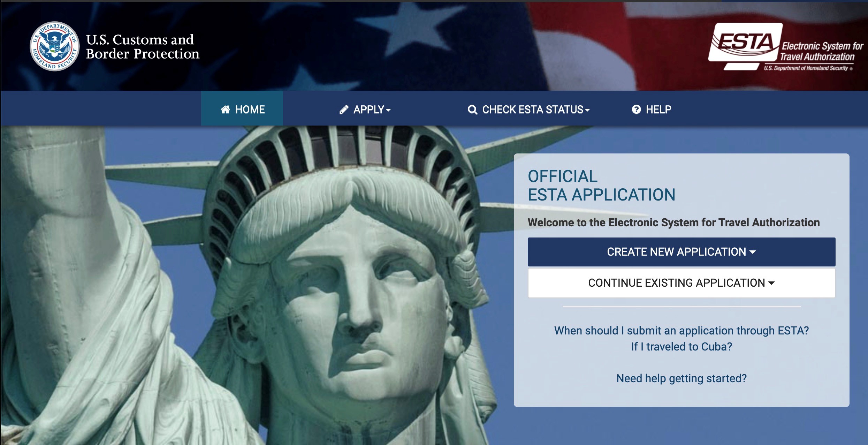Click 'Need help getting started?' link
868x445 pixels.
(682, 378)
